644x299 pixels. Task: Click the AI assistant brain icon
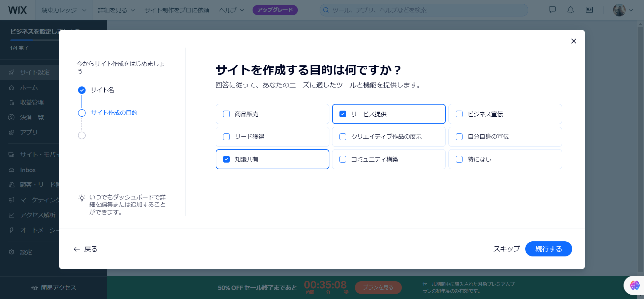click(x=634, y=285)
